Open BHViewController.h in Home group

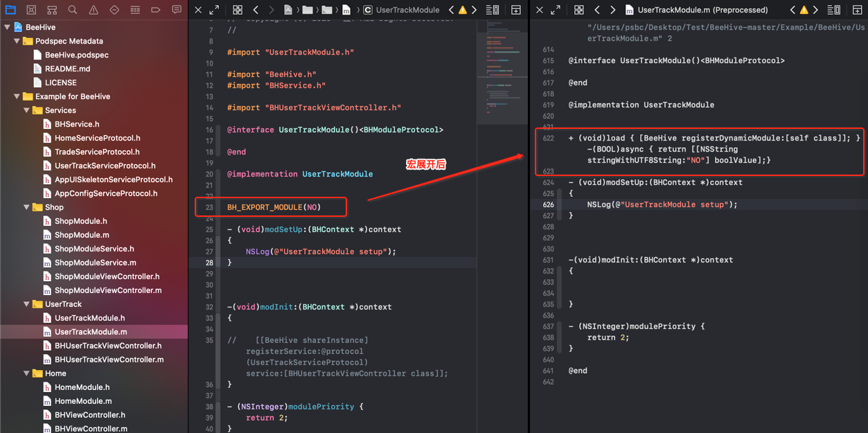90,415
